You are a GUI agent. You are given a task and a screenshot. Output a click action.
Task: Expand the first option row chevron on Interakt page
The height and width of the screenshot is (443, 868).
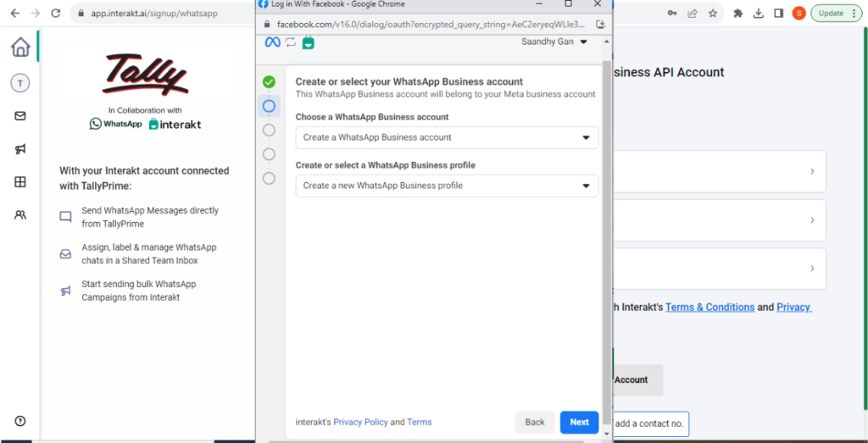click(812, 171)
